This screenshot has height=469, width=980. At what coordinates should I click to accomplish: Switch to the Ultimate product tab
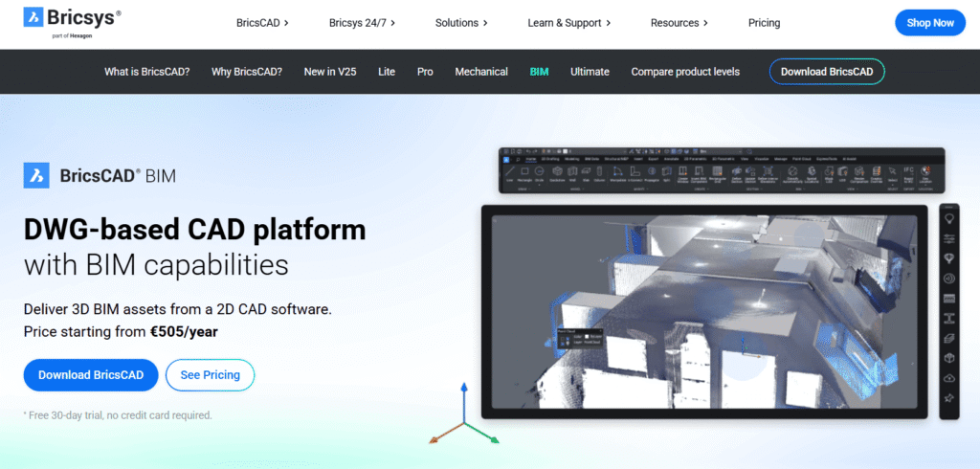tap(590, 72)
